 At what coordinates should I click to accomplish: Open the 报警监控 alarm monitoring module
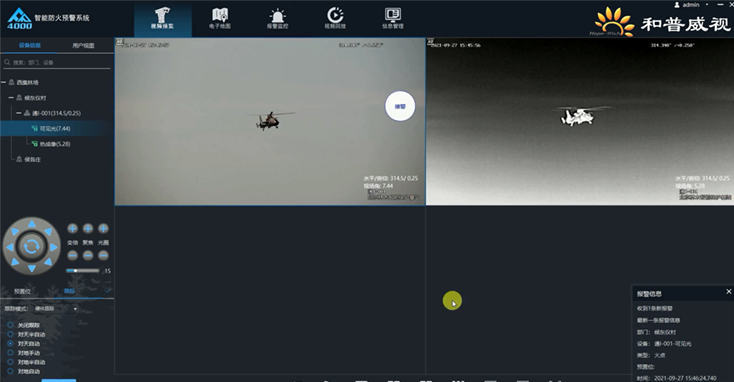(x=278, y=18)
